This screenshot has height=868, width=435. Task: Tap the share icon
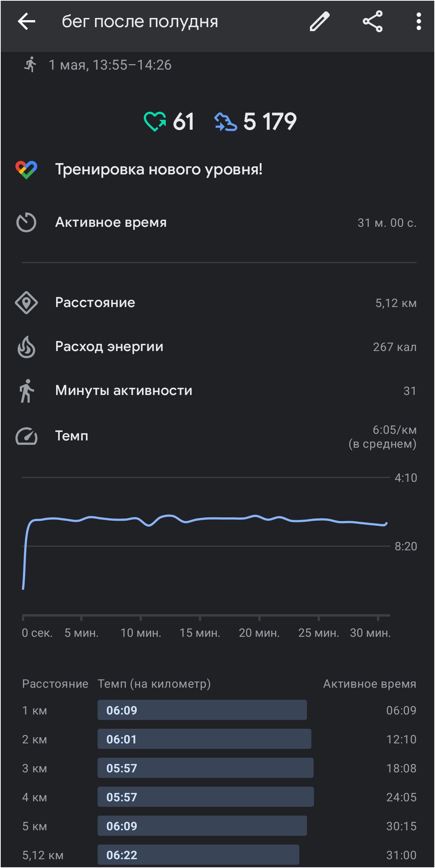point(373,21)
